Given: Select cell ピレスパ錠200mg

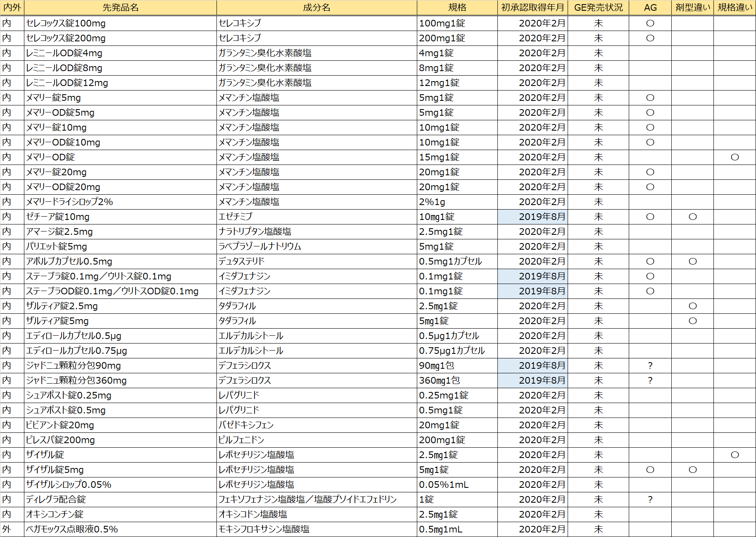Looking at the screenshot, I should 120,440.
